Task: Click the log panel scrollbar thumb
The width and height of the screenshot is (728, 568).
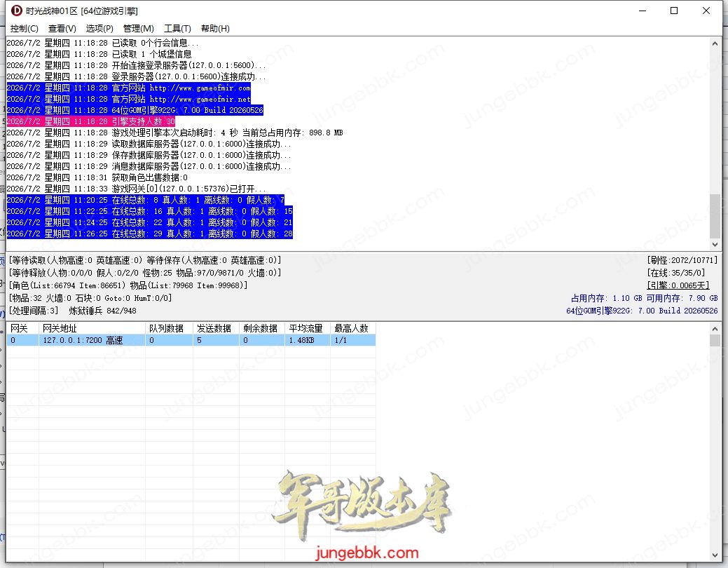Action: (x=715, y=216)
